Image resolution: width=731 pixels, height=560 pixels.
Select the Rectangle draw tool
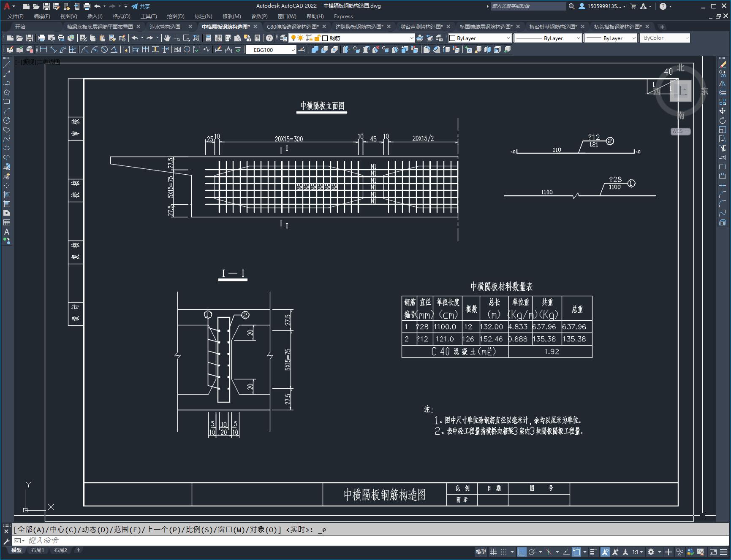7,102
